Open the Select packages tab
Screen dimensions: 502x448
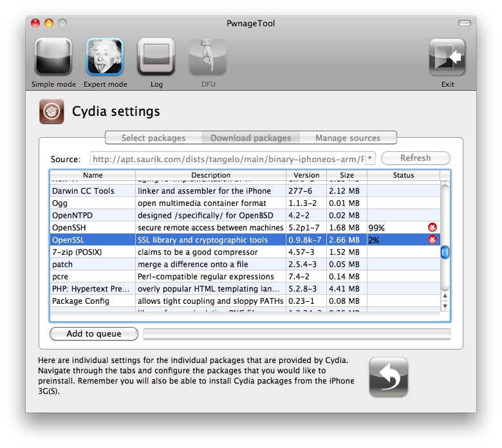click(x=153, y=138)
